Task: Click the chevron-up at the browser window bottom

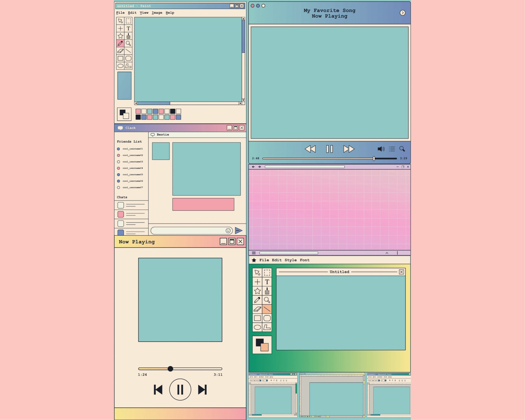Action: tap(387, 253)
